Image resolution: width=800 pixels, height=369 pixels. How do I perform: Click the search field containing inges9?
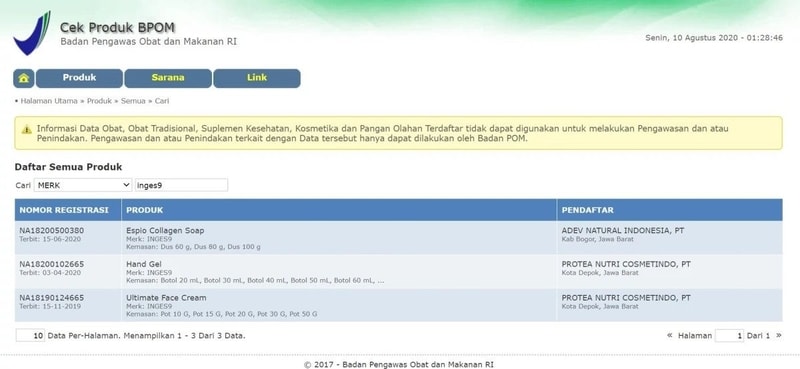pyautogui.click(x=181, y=185)
